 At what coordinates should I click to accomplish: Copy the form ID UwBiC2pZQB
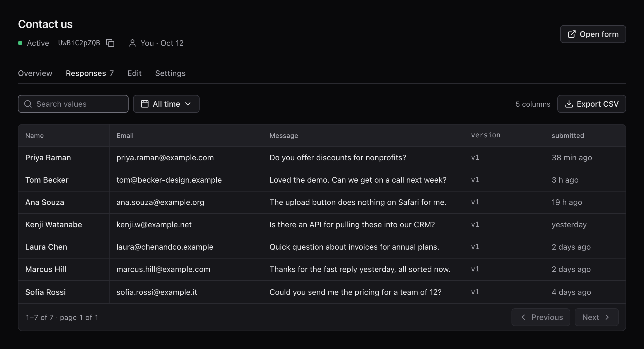pos(110,43)
